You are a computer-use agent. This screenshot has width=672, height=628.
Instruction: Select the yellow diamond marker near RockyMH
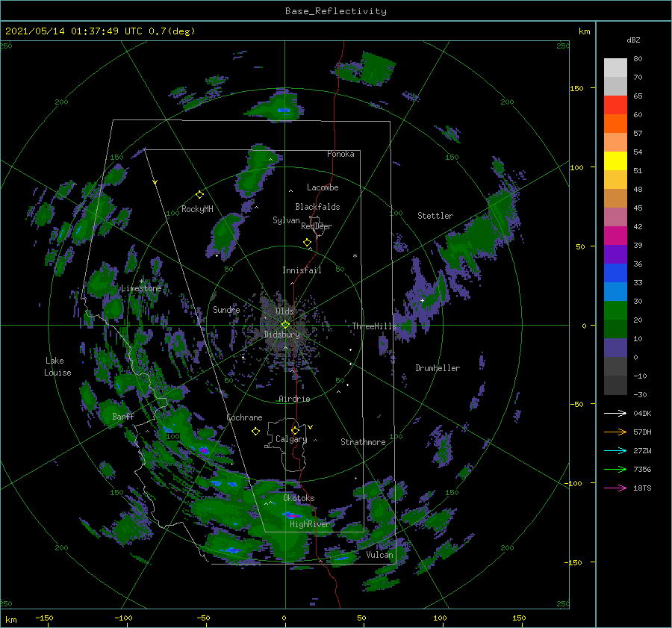pyautogui.click(x=199, y=195)
